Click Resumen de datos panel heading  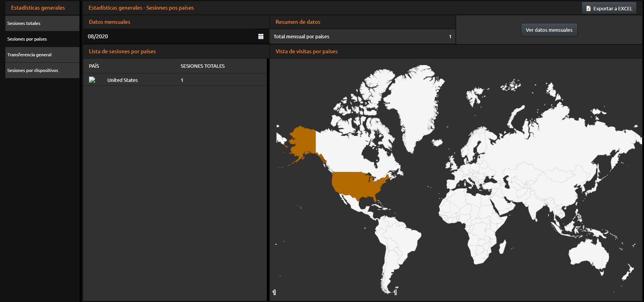tap(298, 22)
